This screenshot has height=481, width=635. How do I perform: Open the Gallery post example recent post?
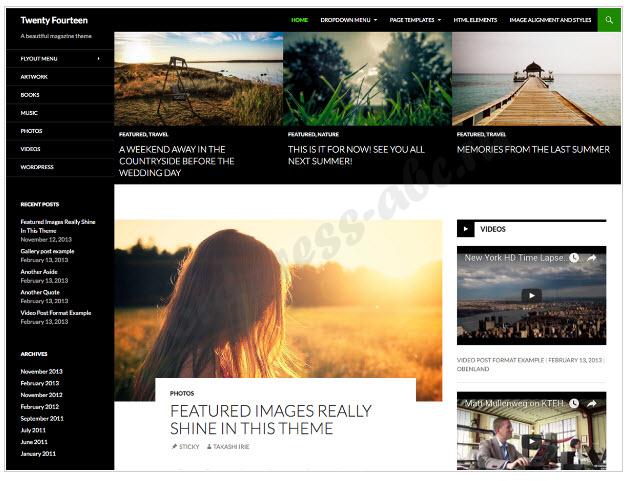pyautogui.click(x=47, y=251)
